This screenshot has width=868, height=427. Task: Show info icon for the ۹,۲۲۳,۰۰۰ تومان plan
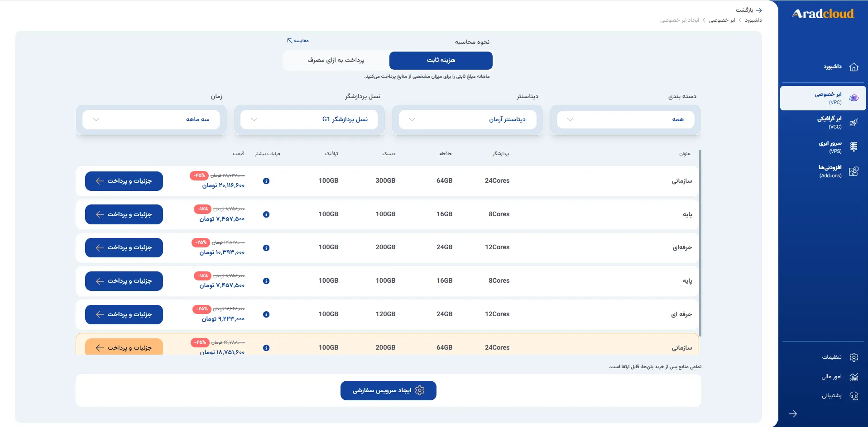pos(266,314)
